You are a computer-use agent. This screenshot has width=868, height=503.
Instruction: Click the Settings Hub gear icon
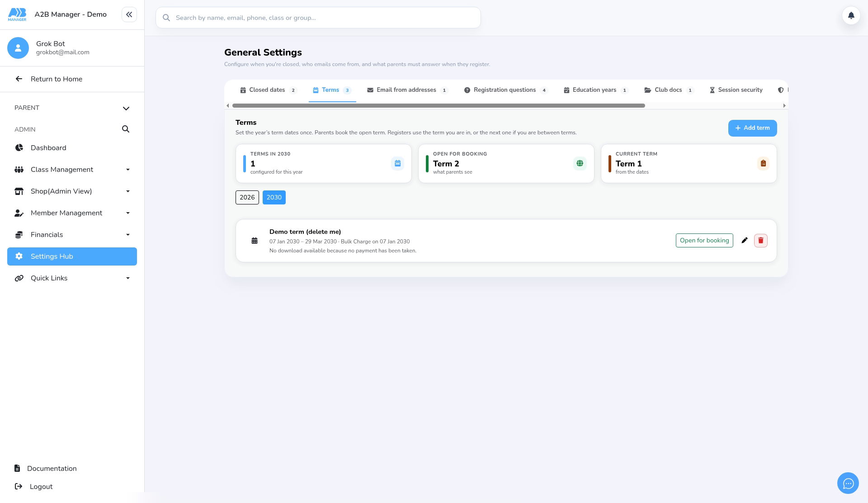19,256
